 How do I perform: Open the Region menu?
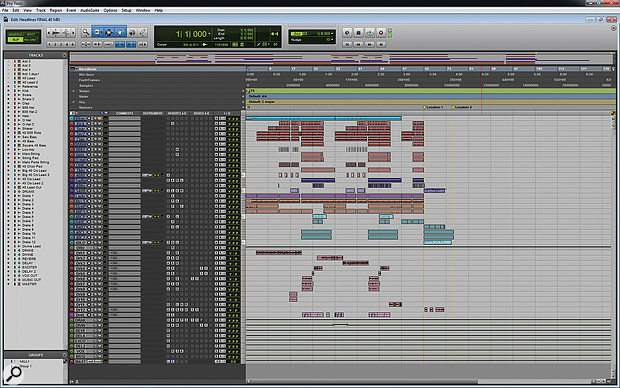coord(56,10)
